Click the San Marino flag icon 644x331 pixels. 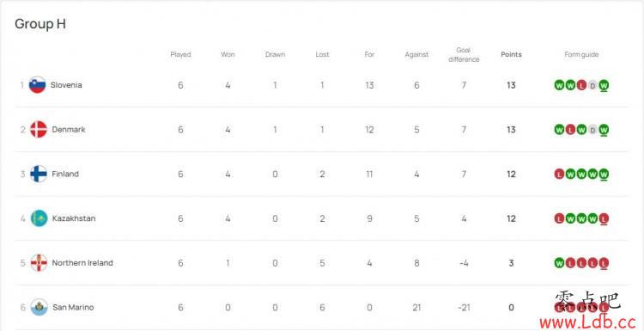point(39,307)
